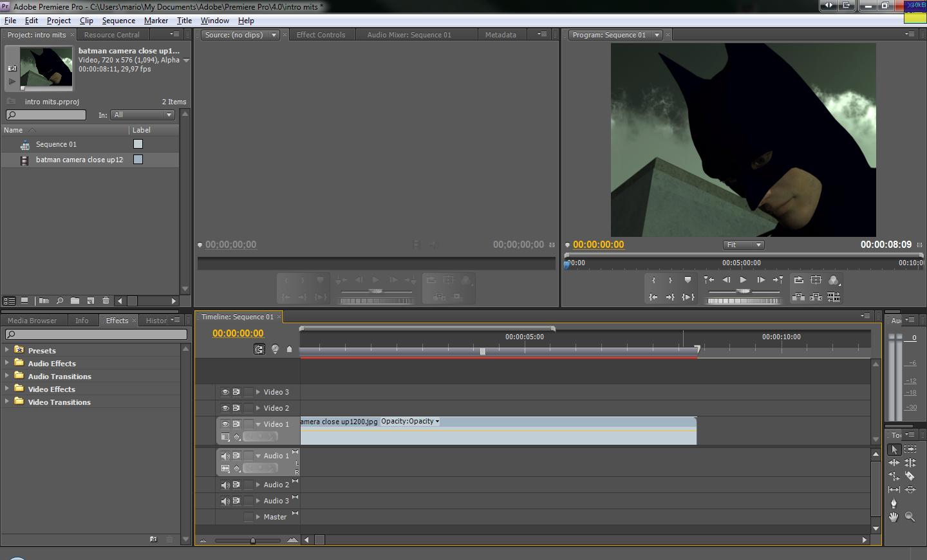Expand the Video Effects folder
This screenshot has width=927, height=560.
pos(7,388)
